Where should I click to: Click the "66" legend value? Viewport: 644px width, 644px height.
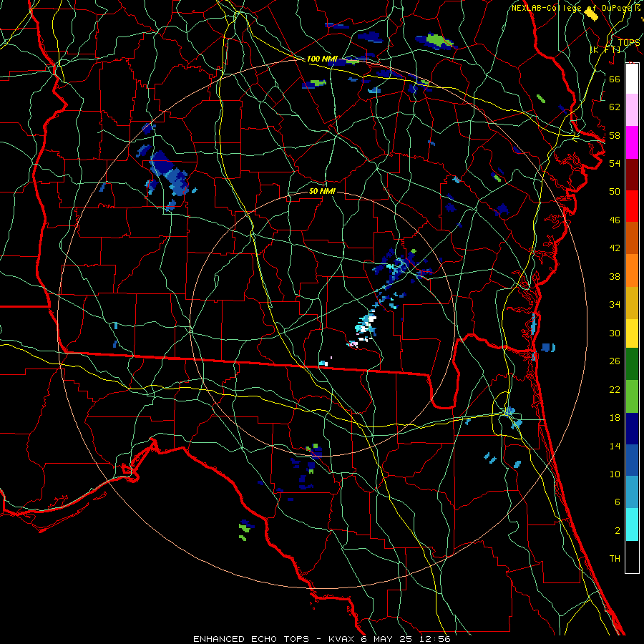click(615, 79)
